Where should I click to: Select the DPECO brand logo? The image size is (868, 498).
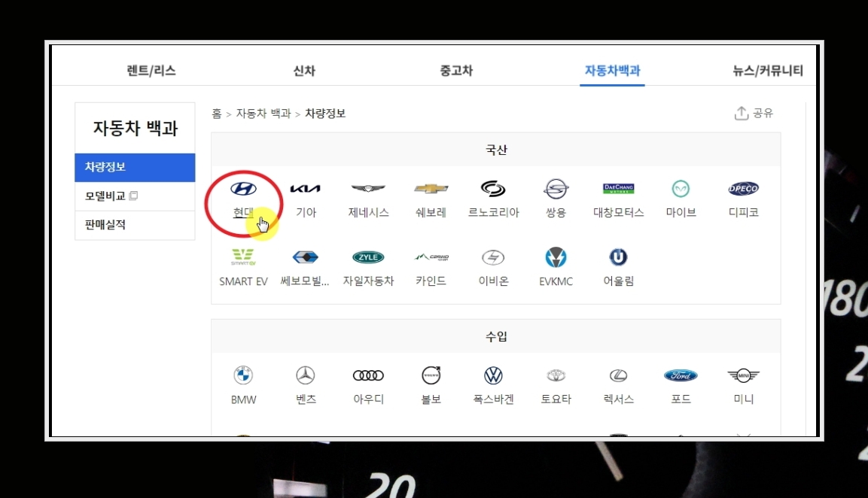point(744,189)
